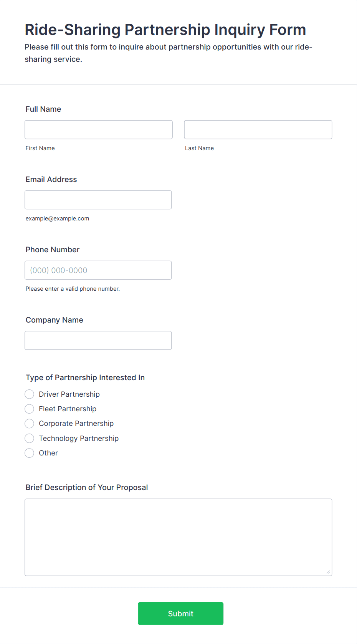Click the Phone Number label
This screenshot has height=644, width=357.
click(53, 250)
